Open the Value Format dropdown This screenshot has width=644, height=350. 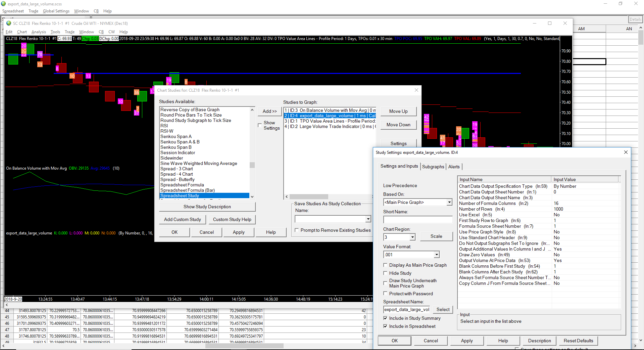436,255
